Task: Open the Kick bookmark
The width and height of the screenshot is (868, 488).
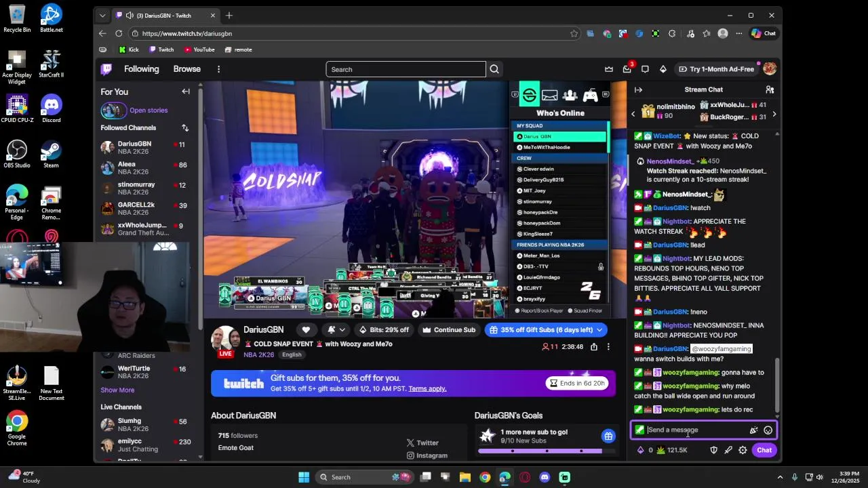Action: click(x=129, y=49)
